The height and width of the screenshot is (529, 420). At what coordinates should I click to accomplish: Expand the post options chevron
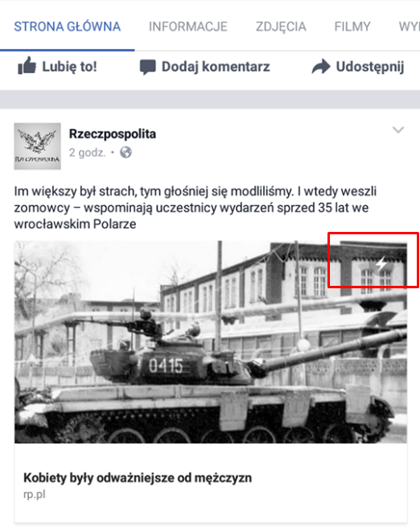point(398,130)
